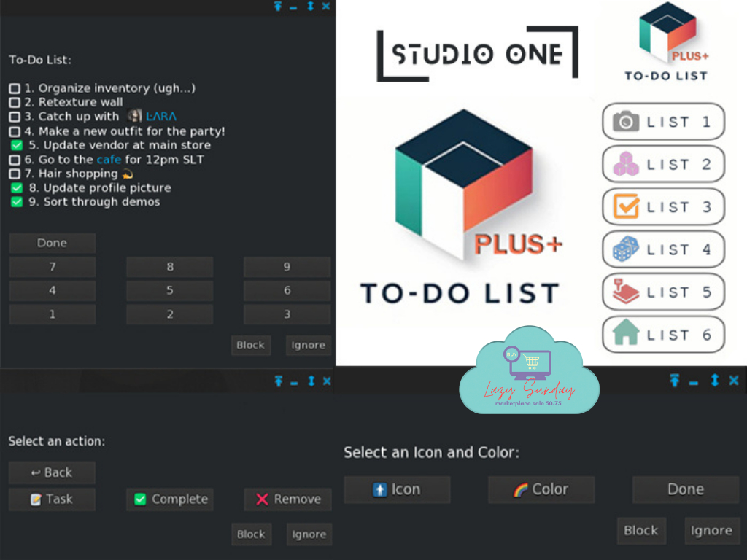The image size is (747, 560).
Task: Click the vertical expand arrows of To-Do List dialog
Action: [x=310, y=6]
